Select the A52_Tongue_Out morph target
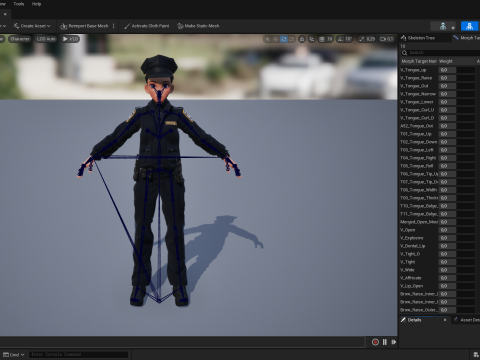Screen dimensions: 480x360 [x=417, y=126]
